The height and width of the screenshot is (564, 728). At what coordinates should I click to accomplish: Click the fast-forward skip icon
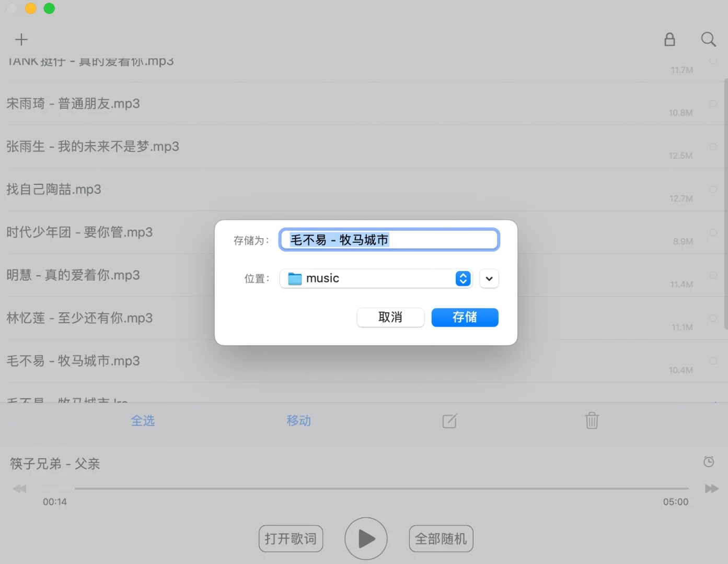tap(711, 488)
